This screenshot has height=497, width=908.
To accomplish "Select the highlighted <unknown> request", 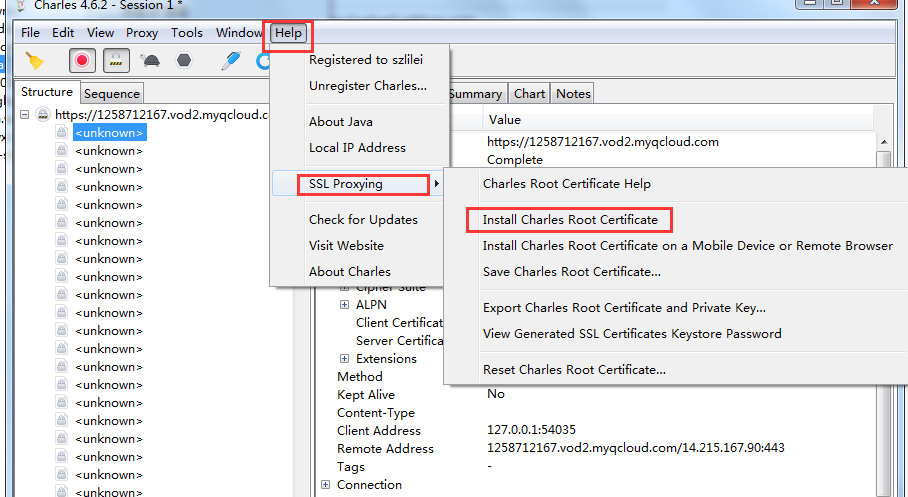I will [109, 133].
